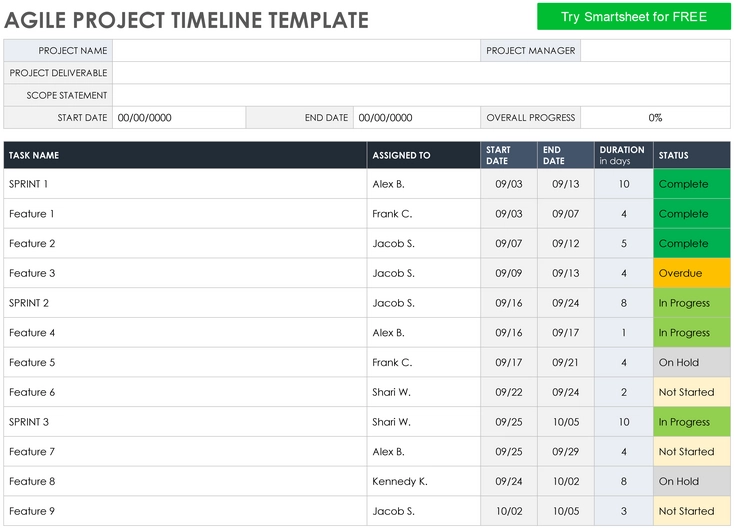The image size is (734, 528).
Task: Select the On Hold status of Feature 5
Action: coord(692,362)
